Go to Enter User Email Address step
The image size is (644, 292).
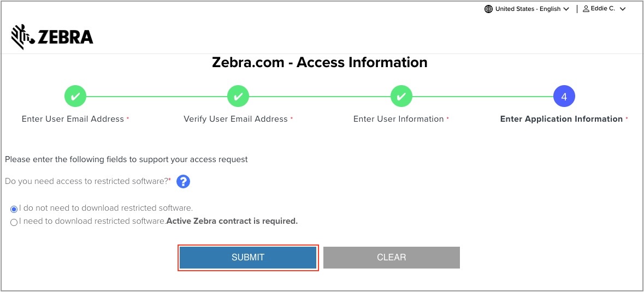[x=73, y=119]
